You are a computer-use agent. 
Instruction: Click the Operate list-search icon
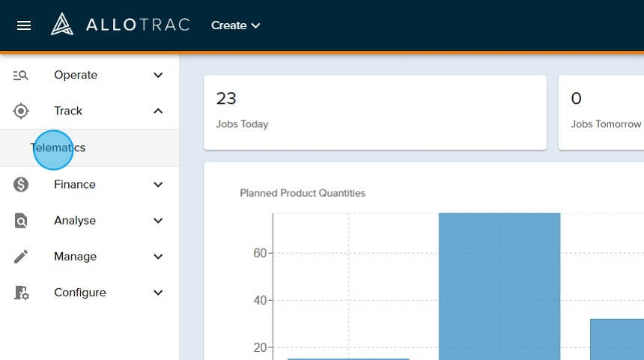click(x=21, y=75)
